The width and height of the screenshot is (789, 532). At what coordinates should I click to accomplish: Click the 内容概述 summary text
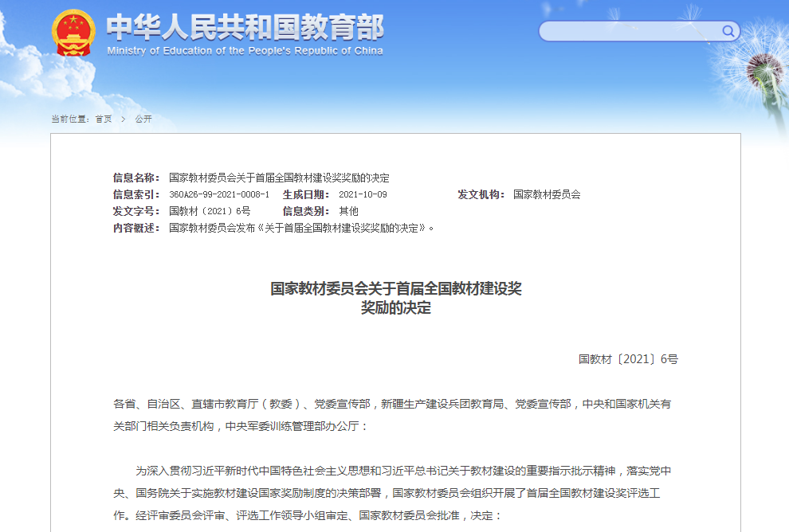pos(303,228)
